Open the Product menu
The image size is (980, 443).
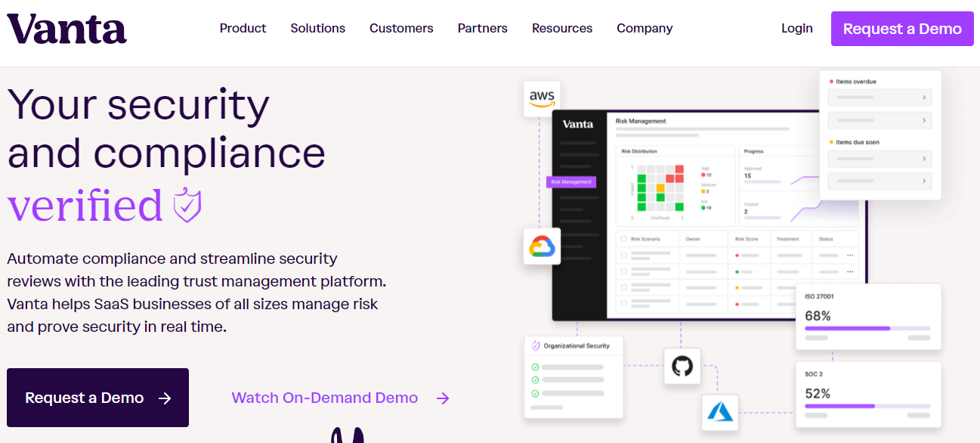click(243, 28)
